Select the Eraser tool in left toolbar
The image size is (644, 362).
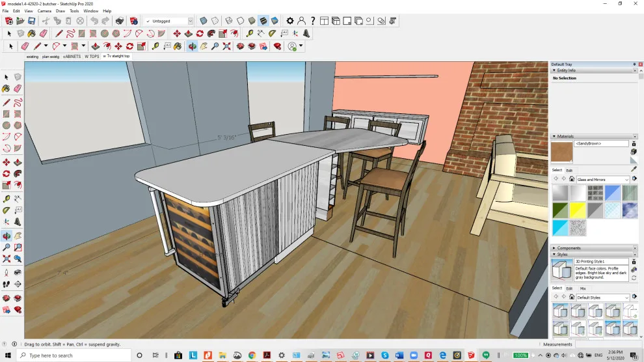(x=18, y=89)
